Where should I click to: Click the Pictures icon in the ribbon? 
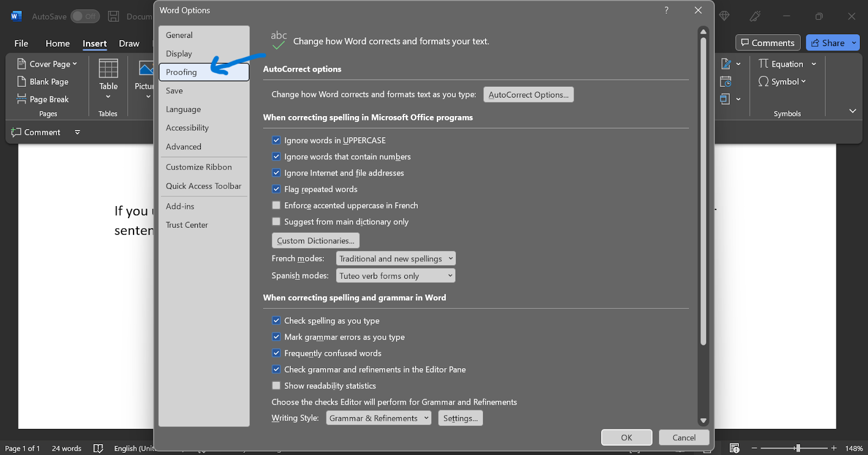point(146,68)
